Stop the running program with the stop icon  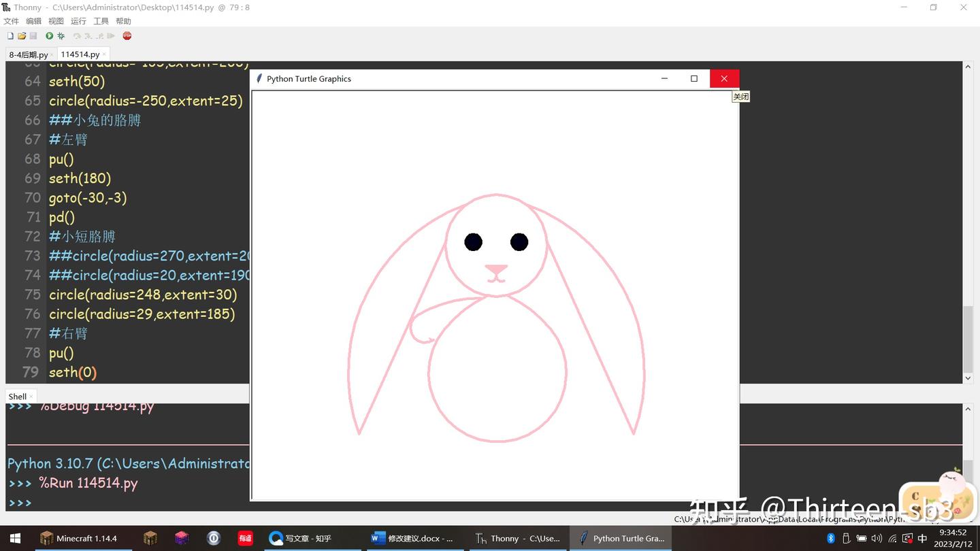(127, 36)
